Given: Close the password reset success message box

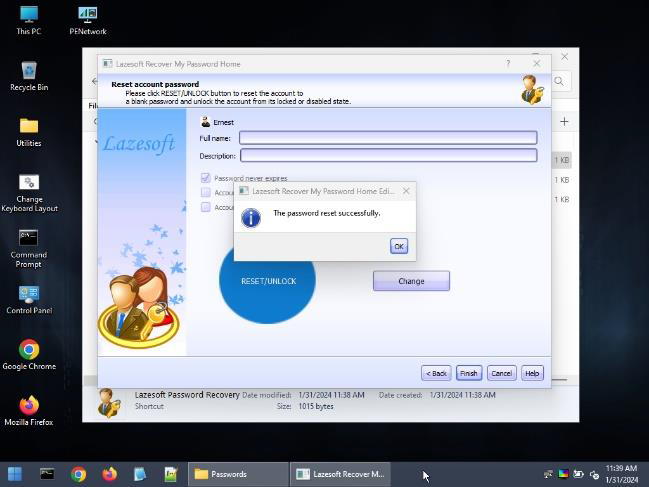Looking at the screenshot, I should coord(406,191).
